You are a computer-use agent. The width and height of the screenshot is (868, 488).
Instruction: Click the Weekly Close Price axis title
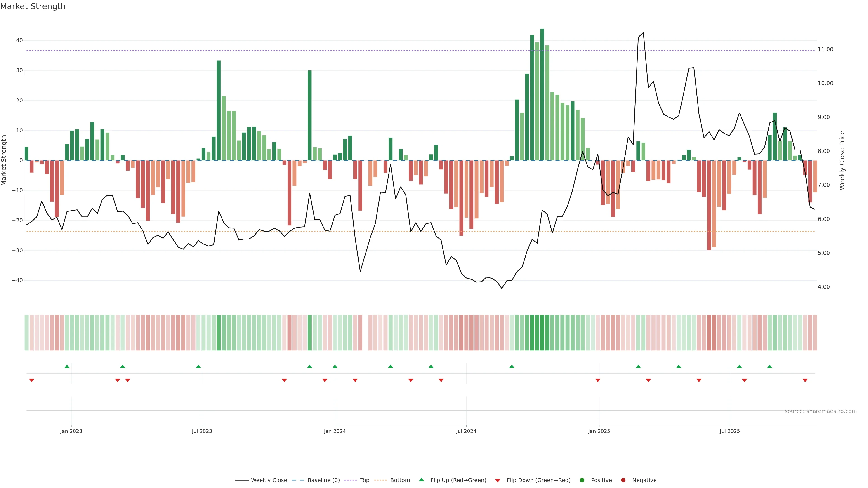coord(842,160)
